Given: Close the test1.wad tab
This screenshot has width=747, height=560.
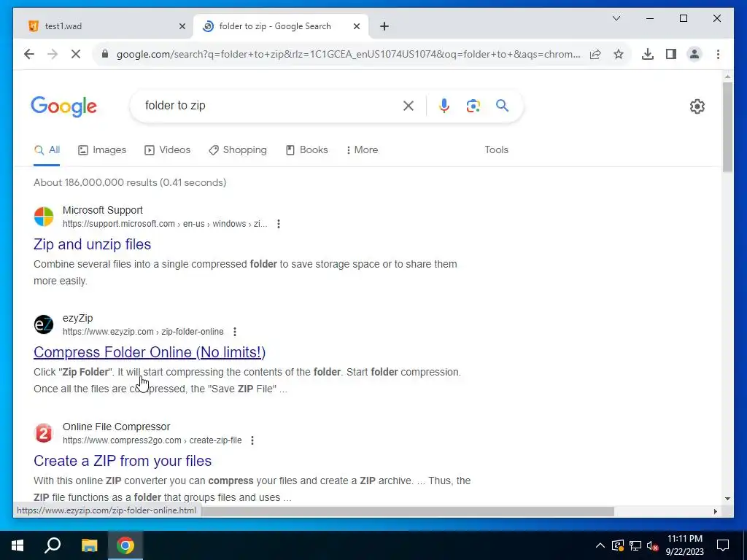Looking at the screenshot, I should [x=182, y=26].
